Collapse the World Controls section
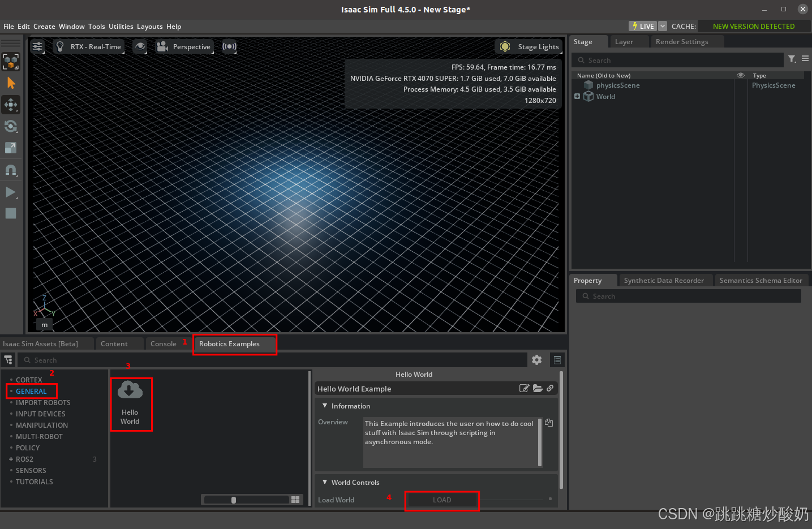Screen dimensions: 812x529 pyautogui.click(x=325, y=482)
